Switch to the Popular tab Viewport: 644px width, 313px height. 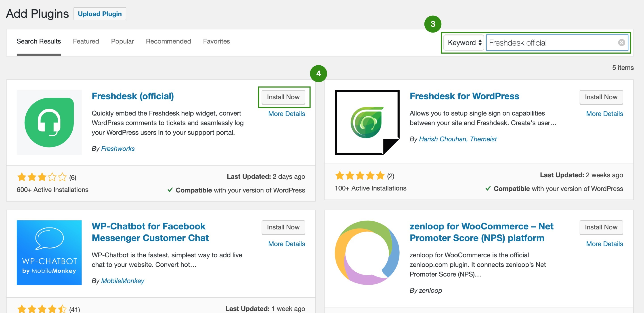click(122, 41)
